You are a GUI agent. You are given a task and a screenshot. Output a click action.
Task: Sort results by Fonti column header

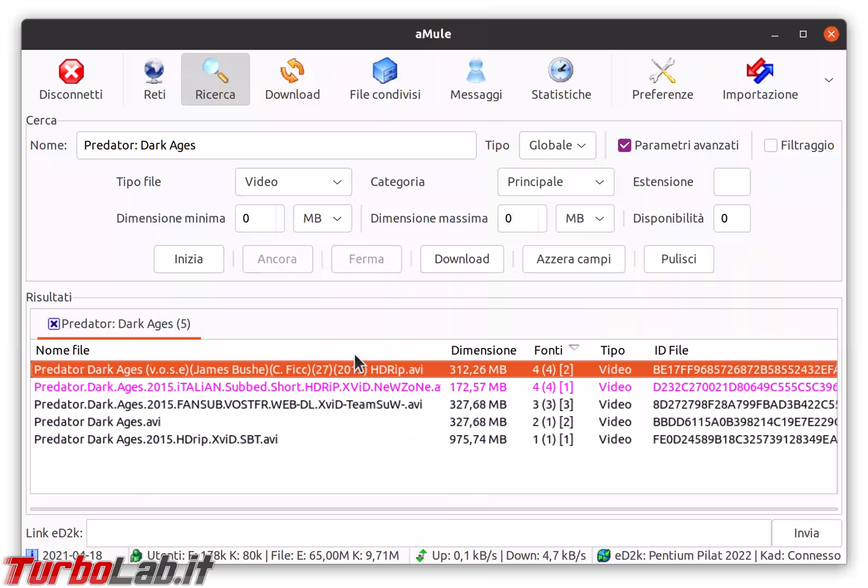pos(548,350)
